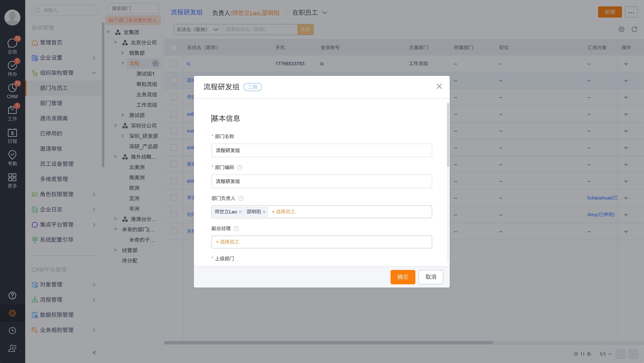This screenshot has width=644, height=363.
Task: Click the 新建 button
Action: pyautogui.click(x=610, y=12)
